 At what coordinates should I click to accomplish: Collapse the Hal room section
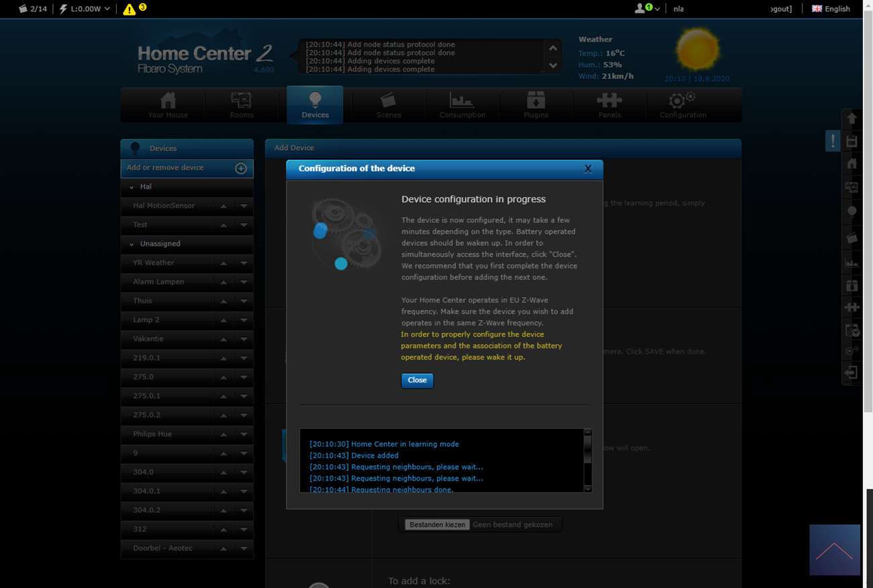coord(132,187)
